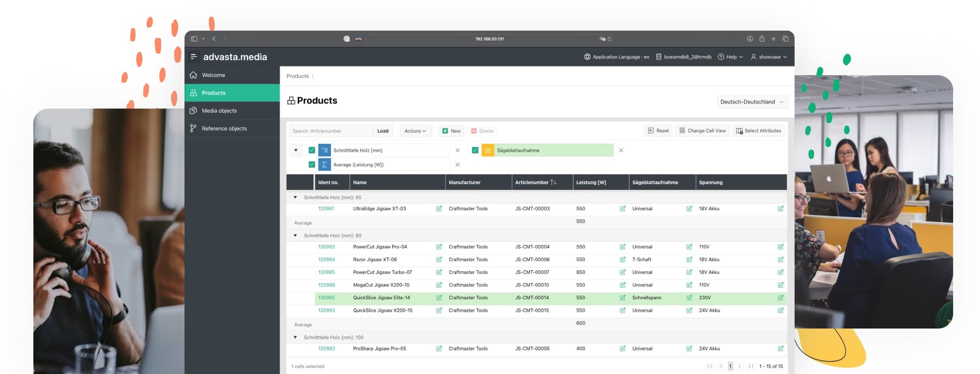This screenshot has height=374, width=980.
Task: Toggle the hamburger menu beside advasta.media
Action: tap(193, 57)
